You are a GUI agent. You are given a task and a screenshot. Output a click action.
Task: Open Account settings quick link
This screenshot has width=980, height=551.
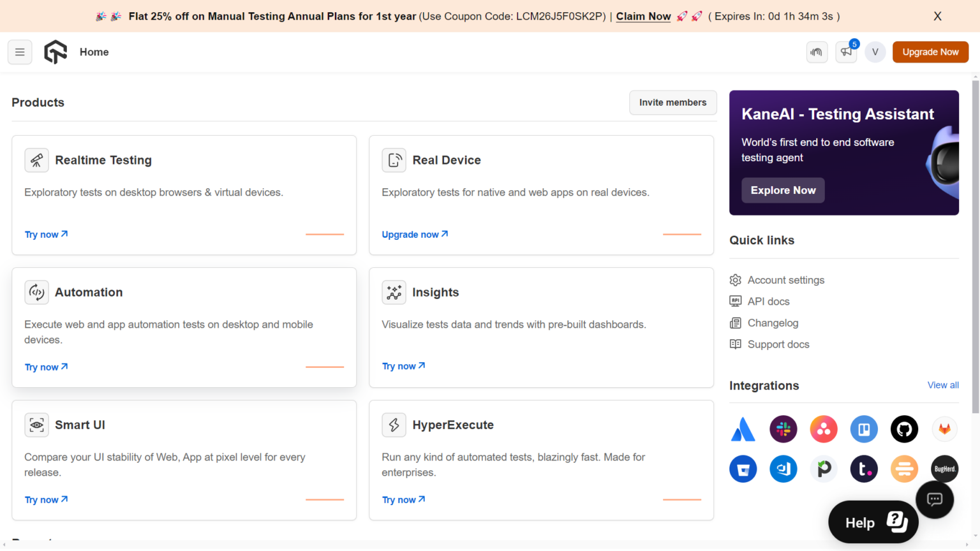point(785,280)
